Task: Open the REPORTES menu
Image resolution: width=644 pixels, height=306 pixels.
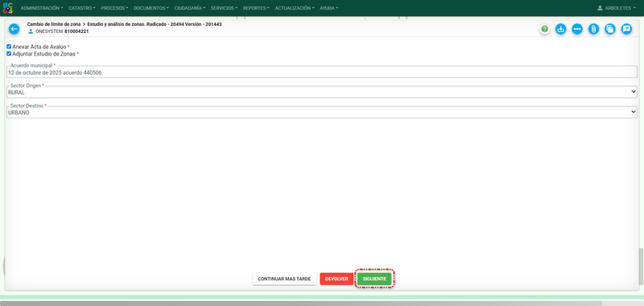Action: click(x=257, y=8)
